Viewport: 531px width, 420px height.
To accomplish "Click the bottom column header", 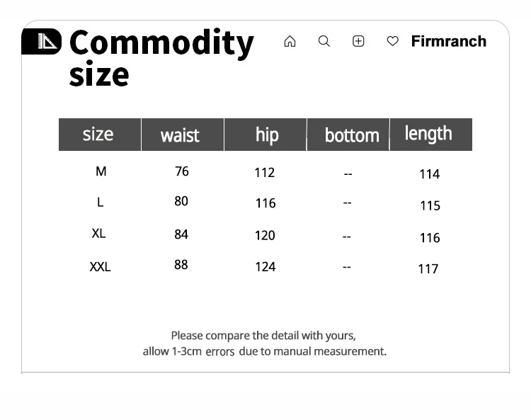I will point(352,135).
